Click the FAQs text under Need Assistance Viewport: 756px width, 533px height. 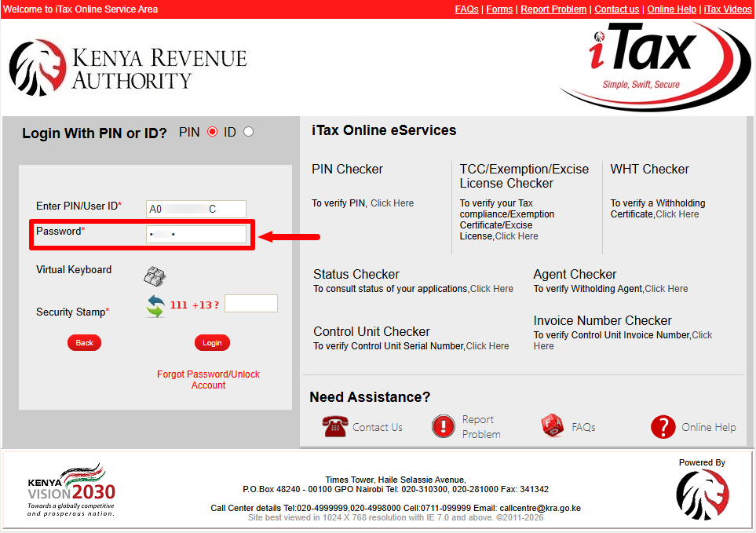pyautogui.click(x=583, y=428)
